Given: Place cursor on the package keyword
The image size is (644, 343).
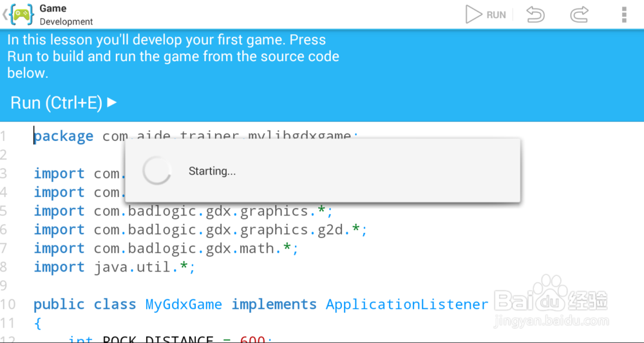Looking at the screenshot, I should pos(63,136).
